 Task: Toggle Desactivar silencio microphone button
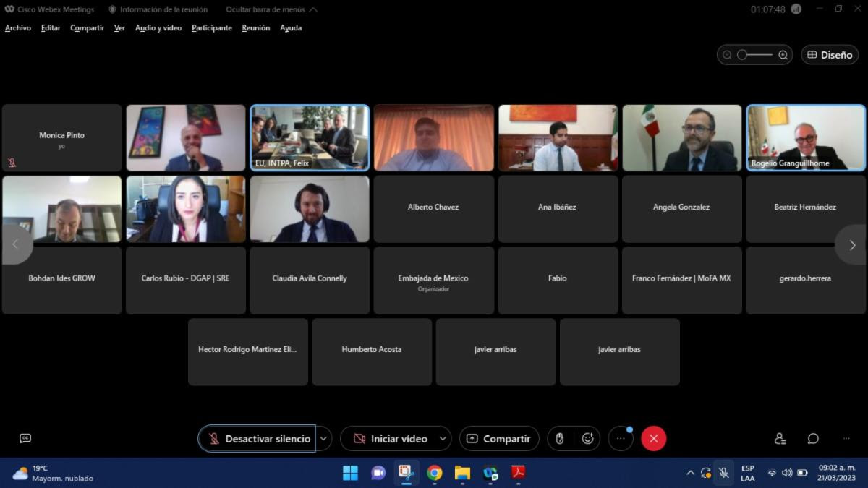pyautogui.click(x=258, y=438)
